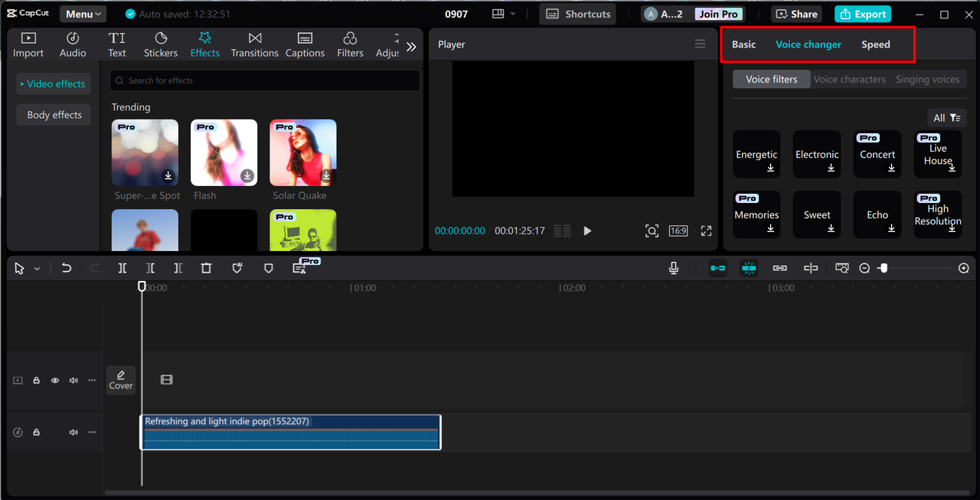
Task: Open the Body effects category
Action: (x=54, y=115)
